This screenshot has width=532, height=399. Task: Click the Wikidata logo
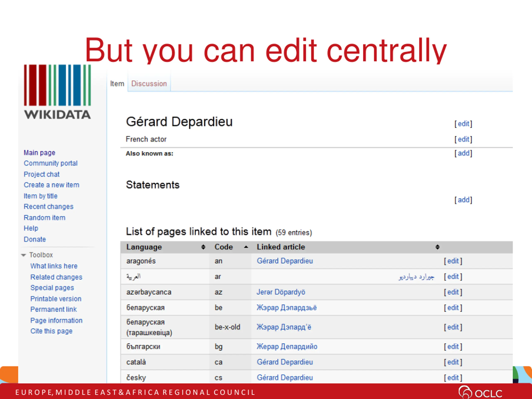coord(57,92)
